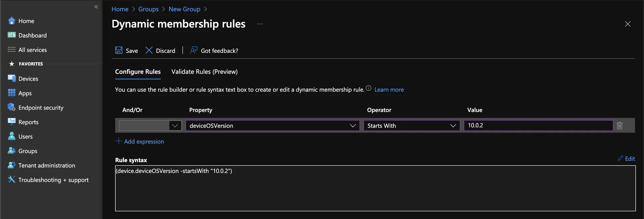644x219 pixels.
Task: Open Home in the sidebar
Action: coord(26,21)
